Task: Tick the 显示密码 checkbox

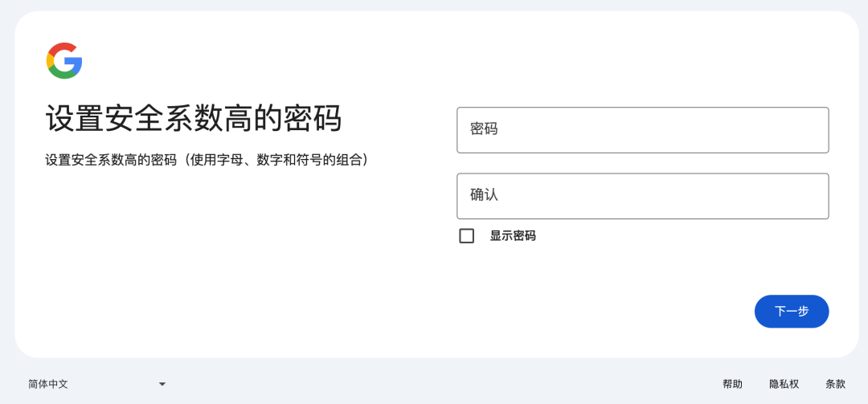Action: click(466, 236)
